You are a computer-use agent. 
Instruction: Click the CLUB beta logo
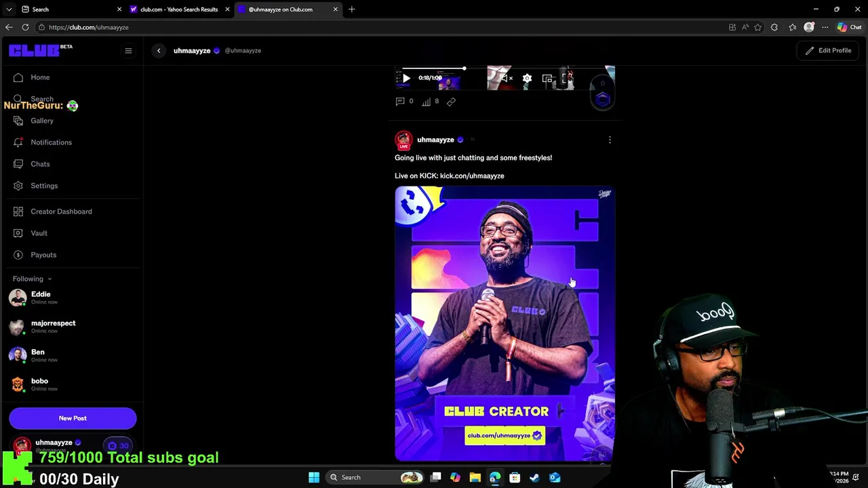(x=41, y=51)
